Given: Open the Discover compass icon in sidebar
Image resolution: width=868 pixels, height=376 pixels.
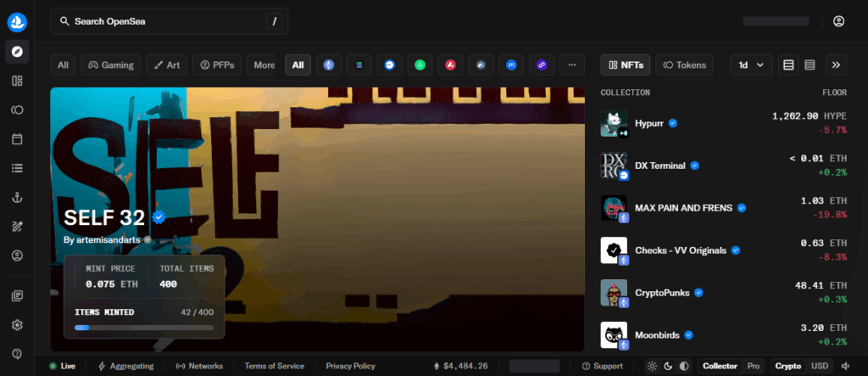Looking at the screenshot, I should [x=18, y=52].
